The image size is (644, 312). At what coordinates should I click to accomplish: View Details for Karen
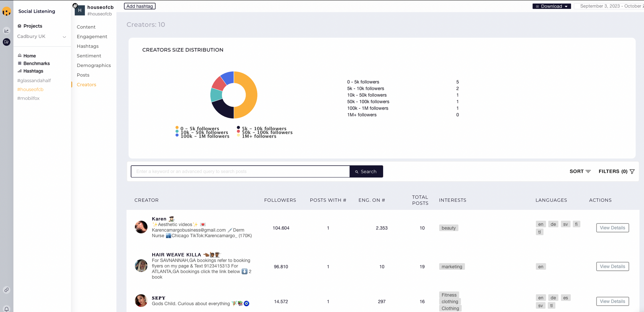pos(612,228)
